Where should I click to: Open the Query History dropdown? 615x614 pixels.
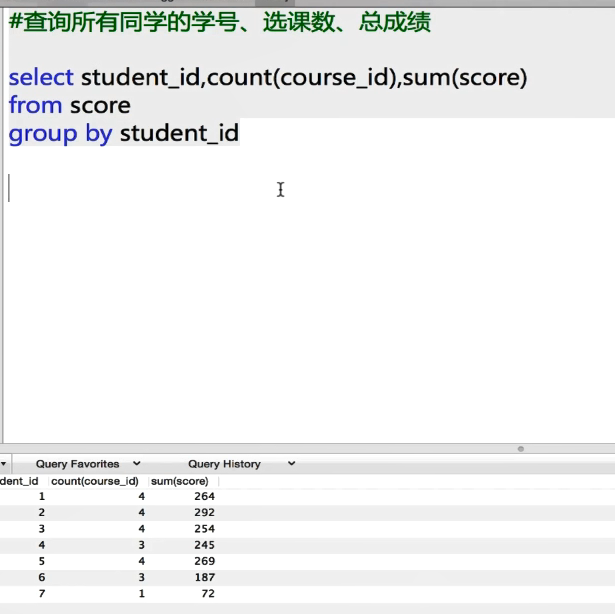click(x=241, y=464)
